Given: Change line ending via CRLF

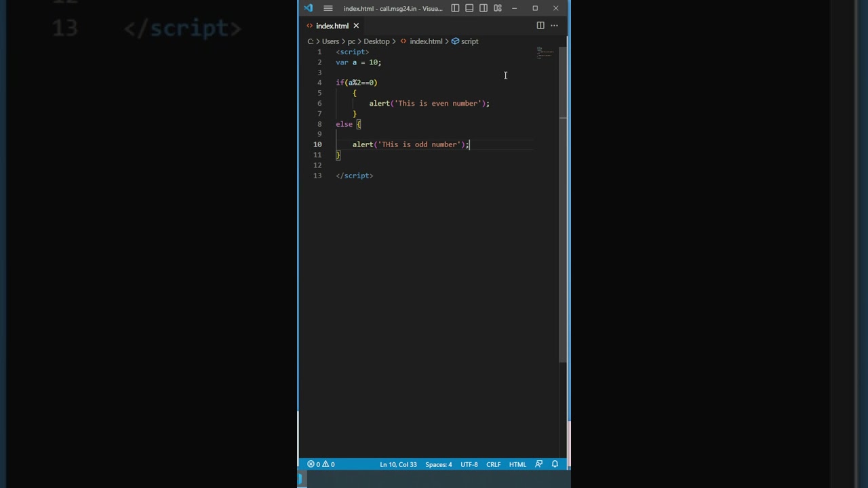Looking at the screenshot, I should [493, 464].
